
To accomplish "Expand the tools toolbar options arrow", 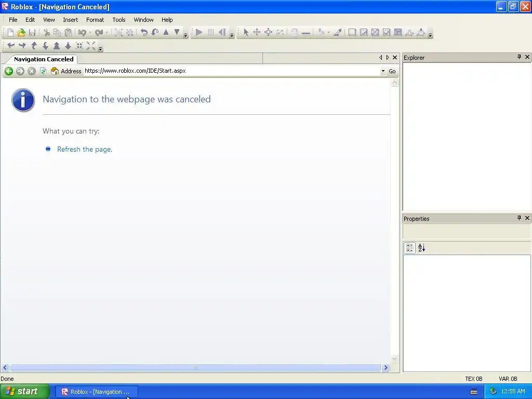I will [430, 35].
